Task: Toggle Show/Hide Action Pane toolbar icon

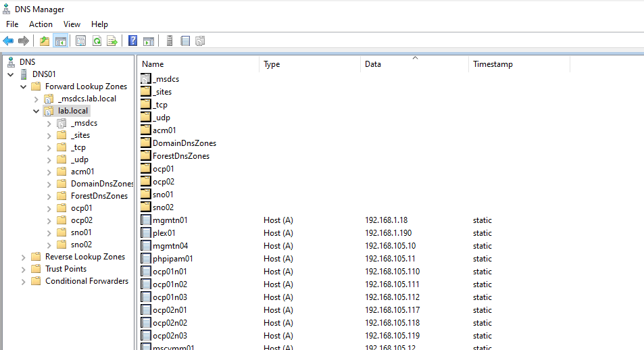Action: point(149,41)
